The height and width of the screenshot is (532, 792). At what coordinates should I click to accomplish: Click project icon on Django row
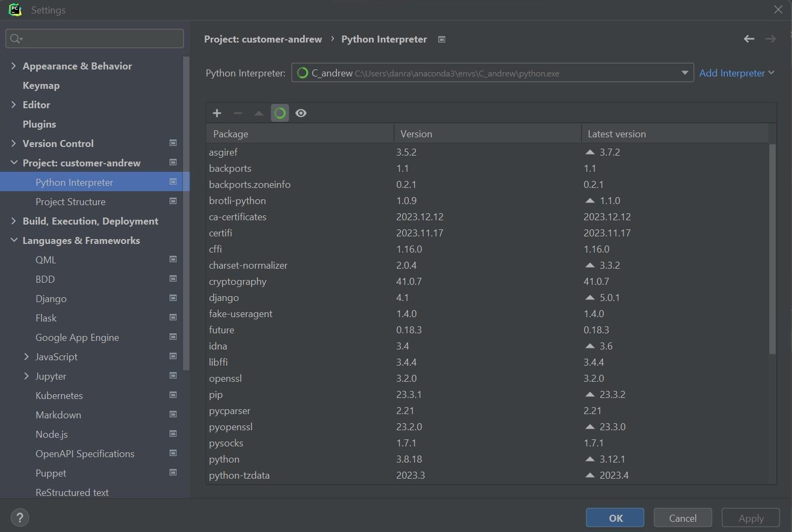coord(173,298)
